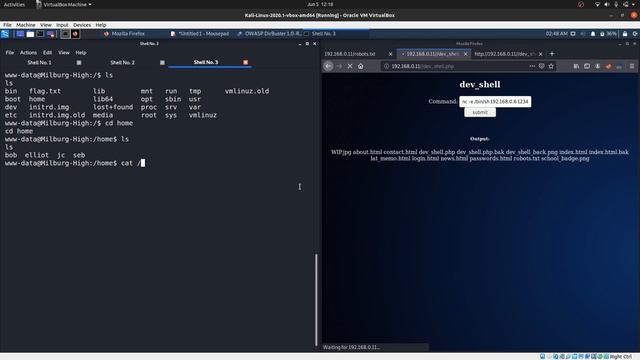Open the terminal launcher in Kali panel
Screen dimensions: 640x360
pos(40,34)
